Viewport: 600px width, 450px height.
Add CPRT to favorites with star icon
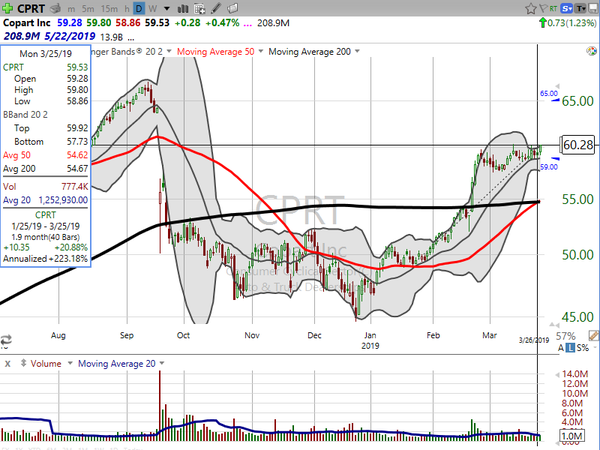[530, 8]
